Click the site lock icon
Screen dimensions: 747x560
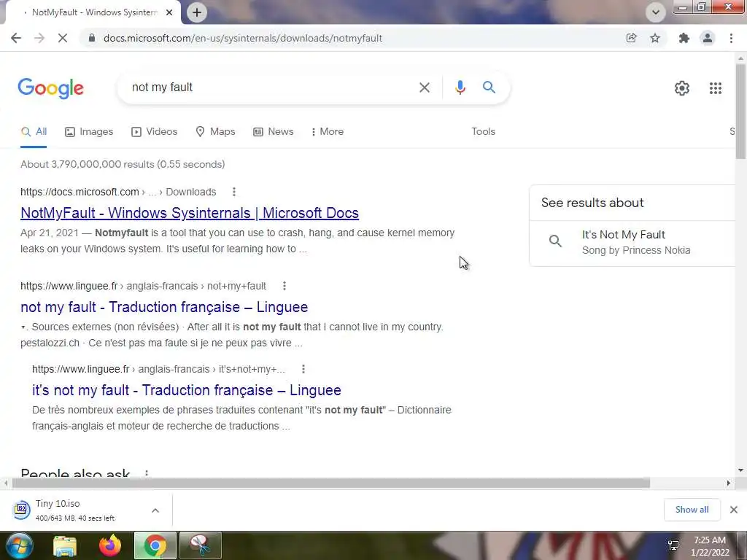91,38
